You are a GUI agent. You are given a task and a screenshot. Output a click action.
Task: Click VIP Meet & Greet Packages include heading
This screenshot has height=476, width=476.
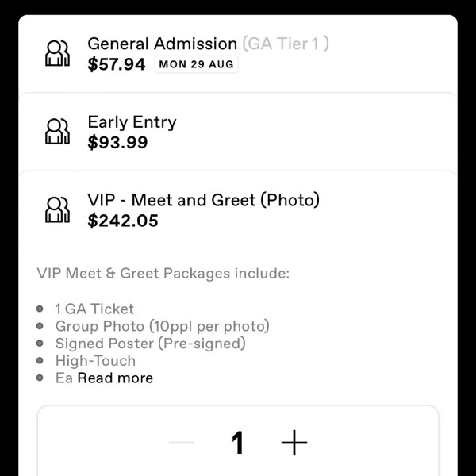pos(163,273)
